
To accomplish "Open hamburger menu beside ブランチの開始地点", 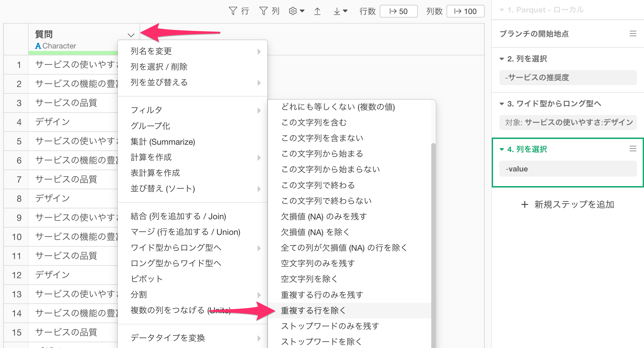I will [633, 33].
